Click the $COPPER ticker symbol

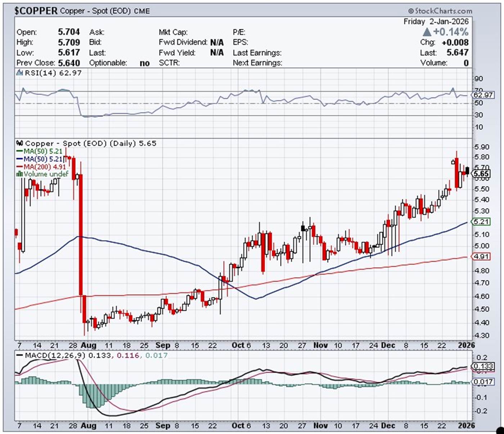[36, 11]
